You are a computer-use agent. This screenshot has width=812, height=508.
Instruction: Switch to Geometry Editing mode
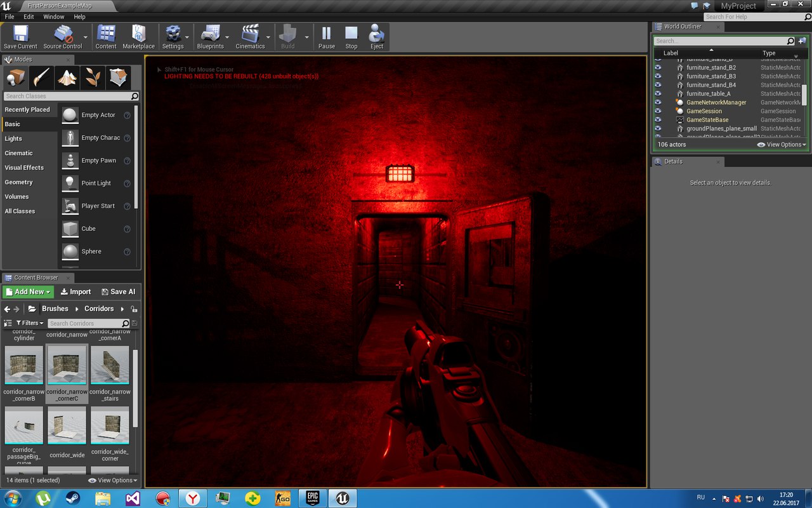click(119, 77)
